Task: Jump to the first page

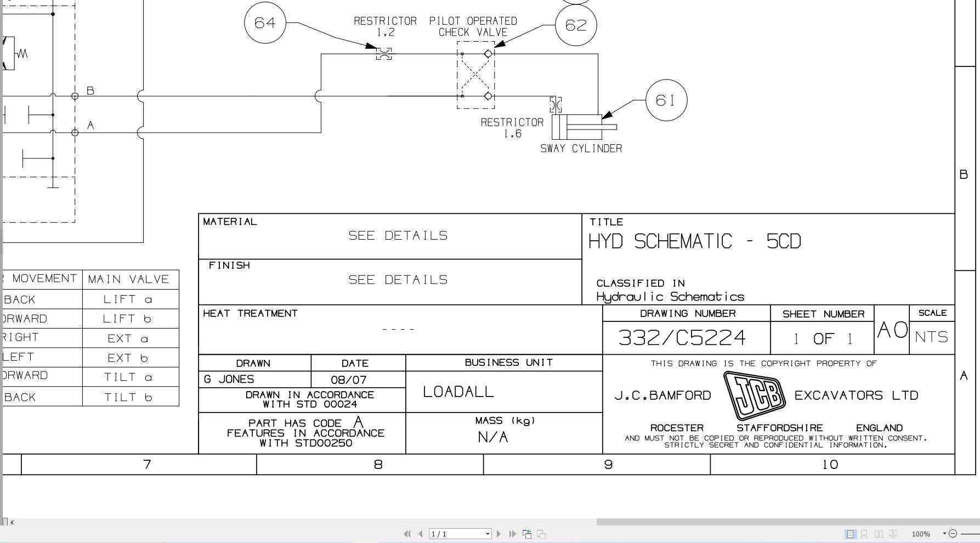Action: click(x=408, y=533)
